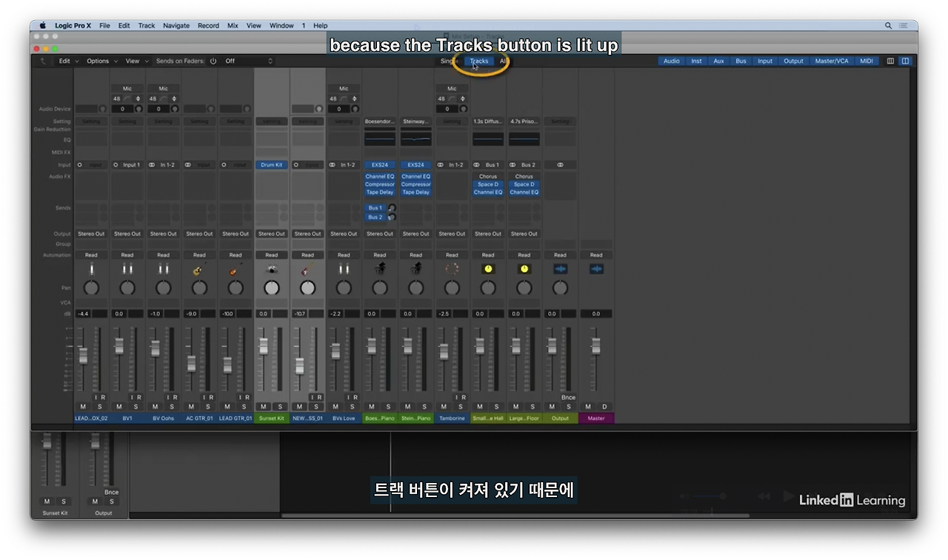The height and width of the screenshot is (560, 948).
Task: Toggle the Aux channel filter button
Action: [718, 61]
